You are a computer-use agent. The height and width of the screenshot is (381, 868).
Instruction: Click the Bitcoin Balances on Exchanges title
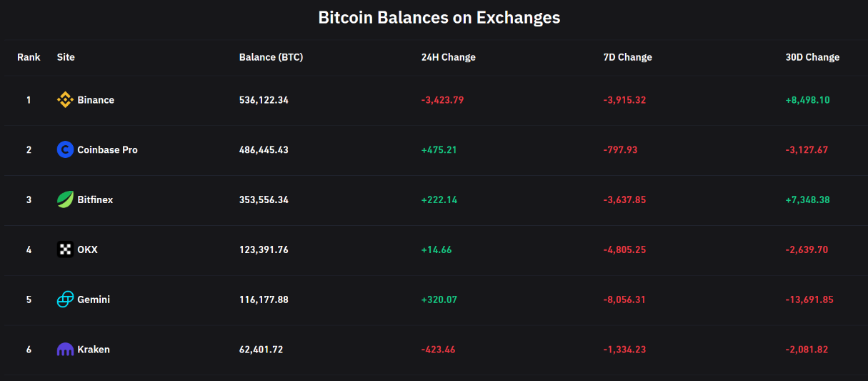tap(439, 18)
